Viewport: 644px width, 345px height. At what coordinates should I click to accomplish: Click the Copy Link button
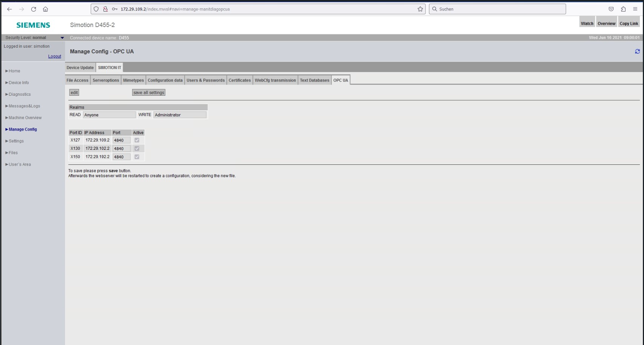tap(629, 22)
